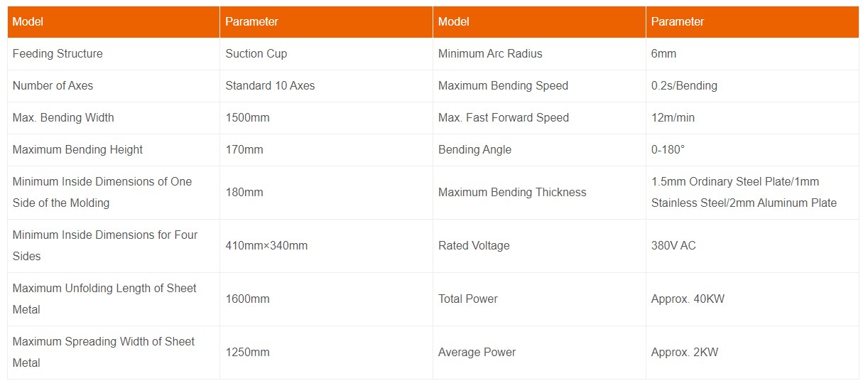Image resolution: width=868 pixels, height=386 pixels.
Task: Click the 380V AC rated voltage value
Action: pos(673,246)
